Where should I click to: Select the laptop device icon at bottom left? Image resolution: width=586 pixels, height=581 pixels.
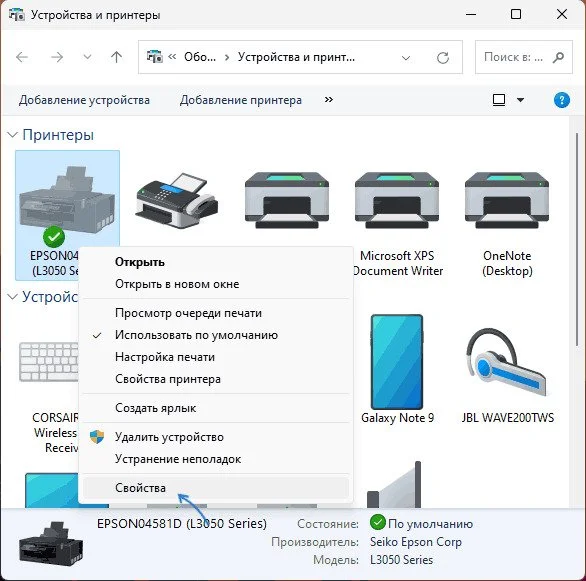(x=52, y=490)
